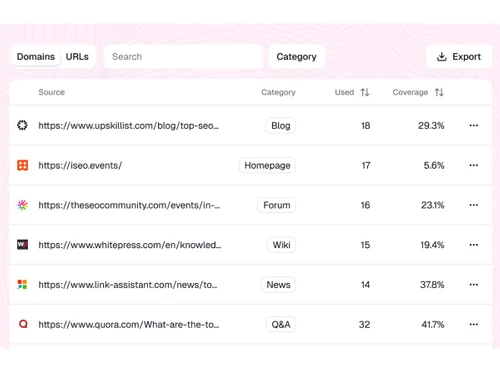Click the link-assistant favicon icon
Image resolution: width=500 pixels, height=375 pixels.
[22, 284]
